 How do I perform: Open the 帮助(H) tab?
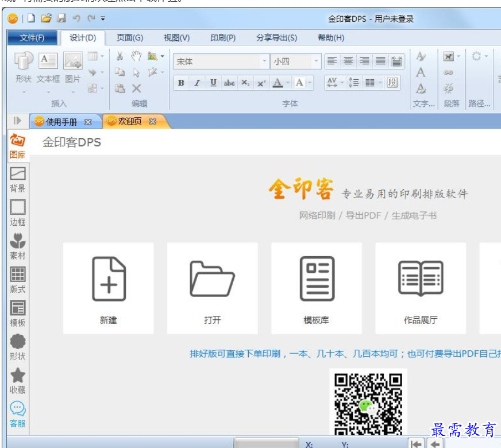[x=331, y=38]
